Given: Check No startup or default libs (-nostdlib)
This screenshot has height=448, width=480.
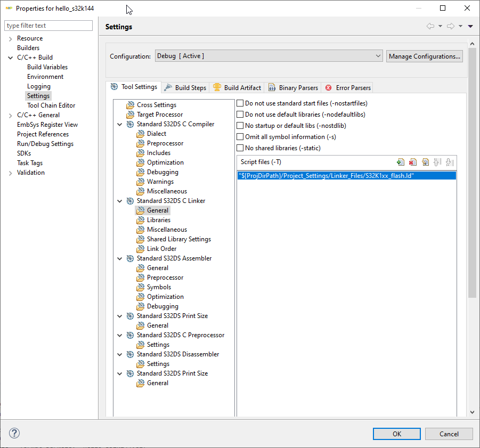Looking at the screenshot, I should [240, 125].
